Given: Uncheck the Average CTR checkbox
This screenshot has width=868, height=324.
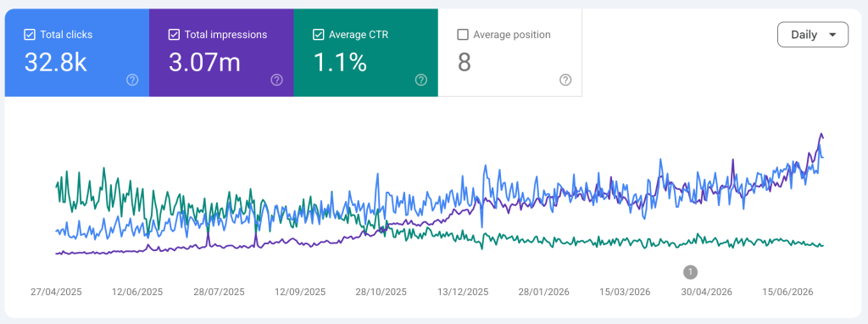Looking at the screenshot, I should [319, 34].
